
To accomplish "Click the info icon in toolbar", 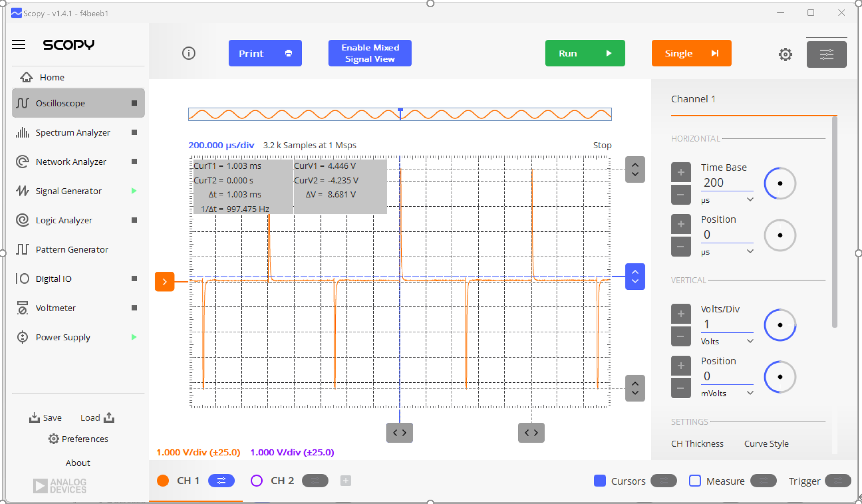I will click(x=188, y=53).
